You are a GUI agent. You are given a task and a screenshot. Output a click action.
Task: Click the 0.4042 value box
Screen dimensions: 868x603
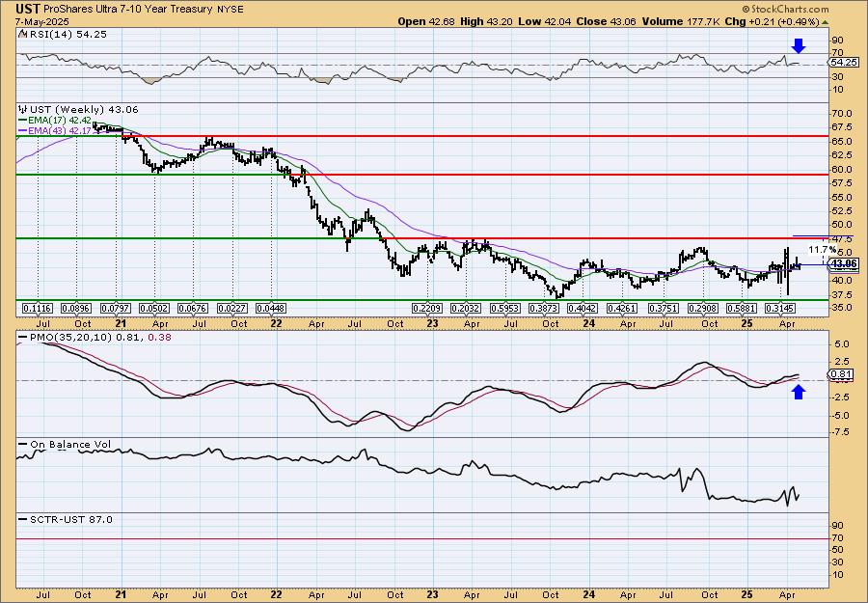tap(584, 308)
